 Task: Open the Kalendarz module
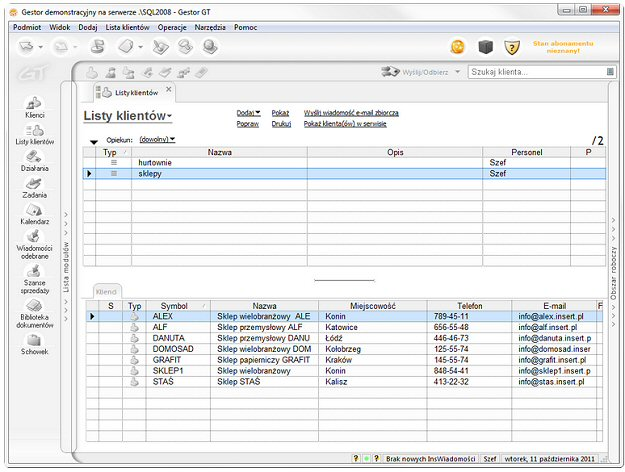point(34,213)
